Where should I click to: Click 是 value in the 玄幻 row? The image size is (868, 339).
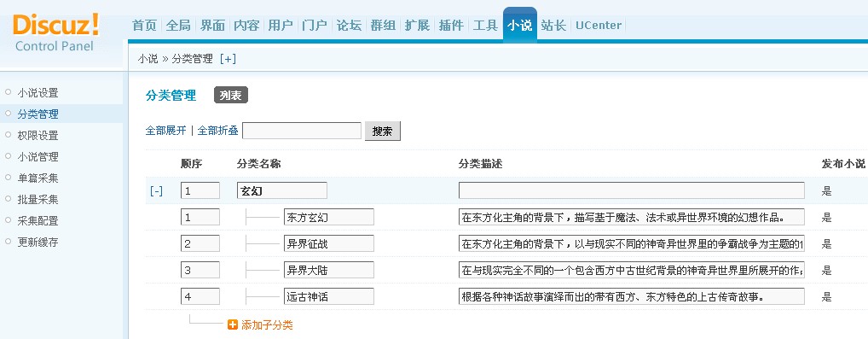pyautogui.click(x=826, y=191)
